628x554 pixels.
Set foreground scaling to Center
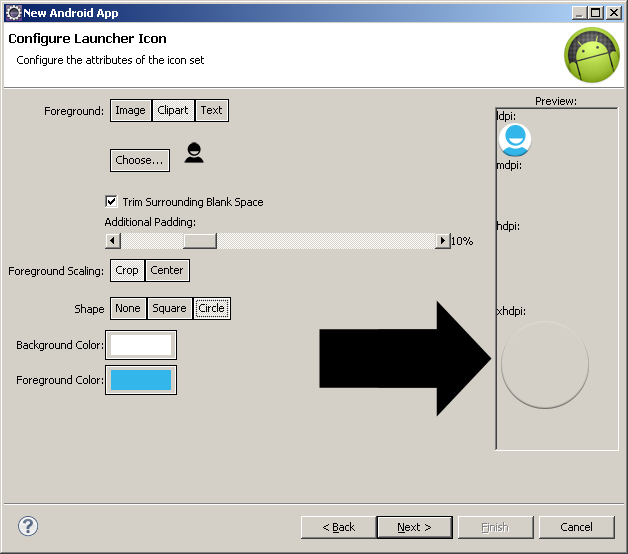pyautogui.click(x=167, y=270)
